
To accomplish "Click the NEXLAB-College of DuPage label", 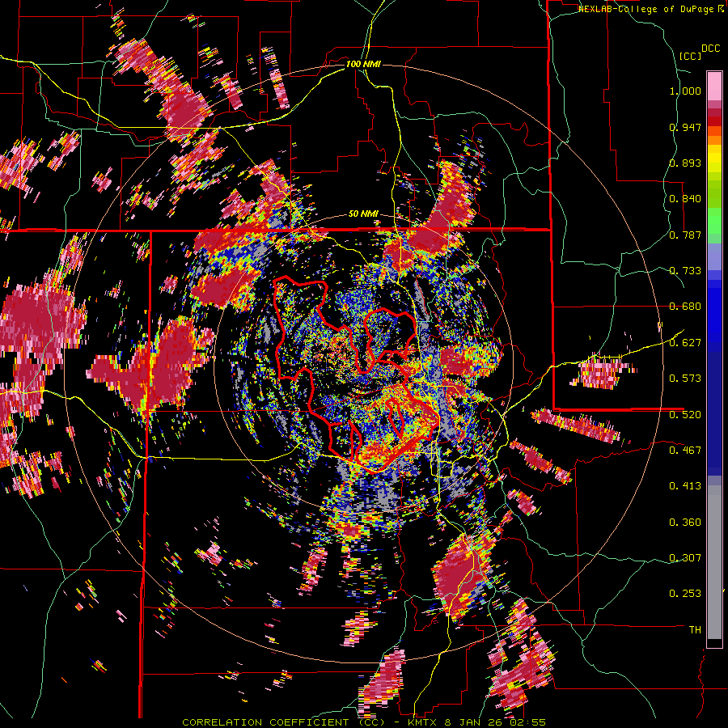I will 647,9.
